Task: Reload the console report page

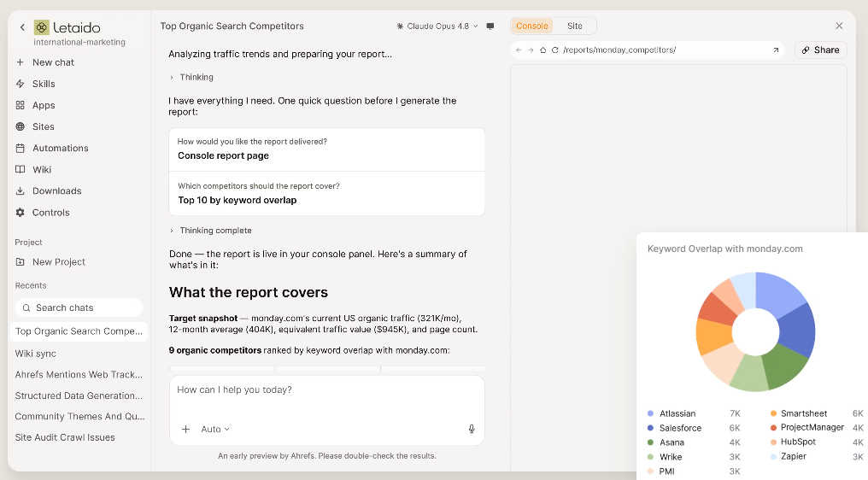Action: tap(554, 50)
